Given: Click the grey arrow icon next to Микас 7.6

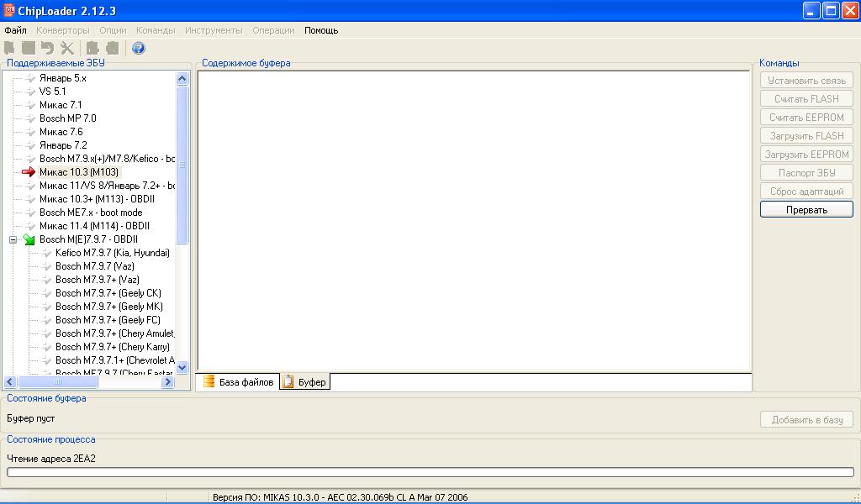Looking at the screenshot, I should click(x=30, y=132).
